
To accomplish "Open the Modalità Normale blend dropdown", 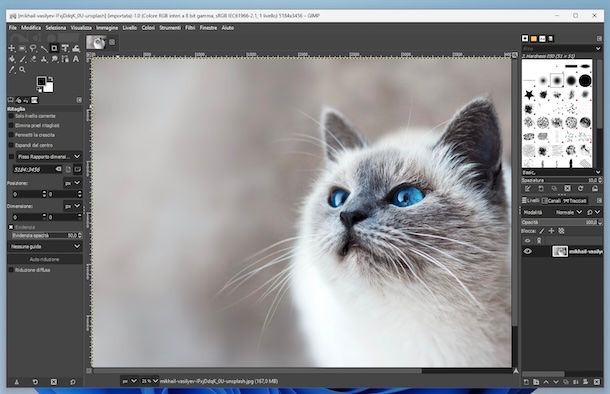I will coord(568,212).
